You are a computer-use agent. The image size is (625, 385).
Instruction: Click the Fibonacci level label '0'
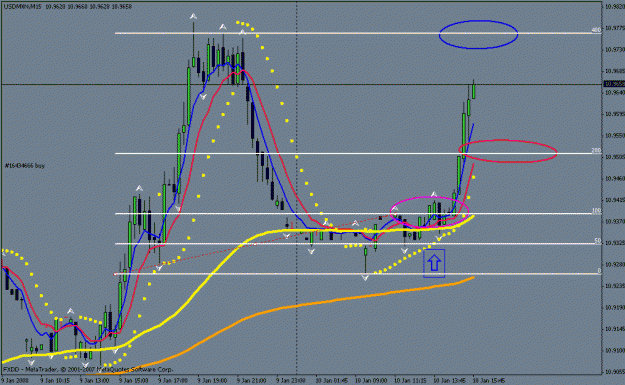point(599,271)
